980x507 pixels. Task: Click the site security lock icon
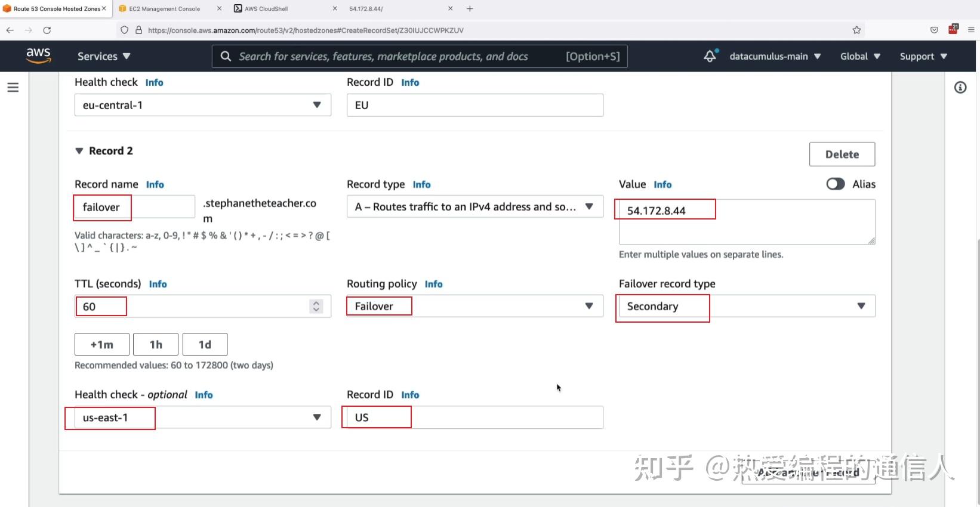(138, 30)
